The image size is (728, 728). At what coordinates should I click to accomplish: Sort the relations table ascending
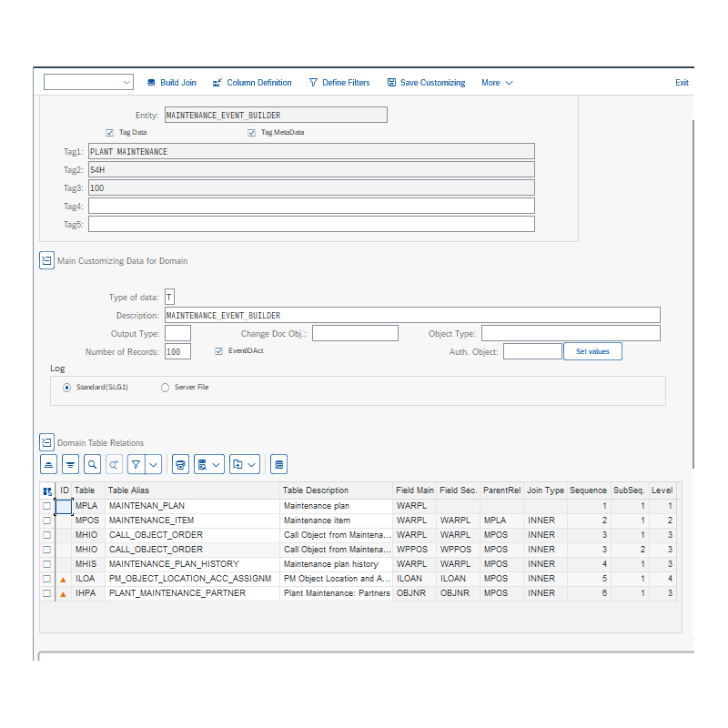48,464
